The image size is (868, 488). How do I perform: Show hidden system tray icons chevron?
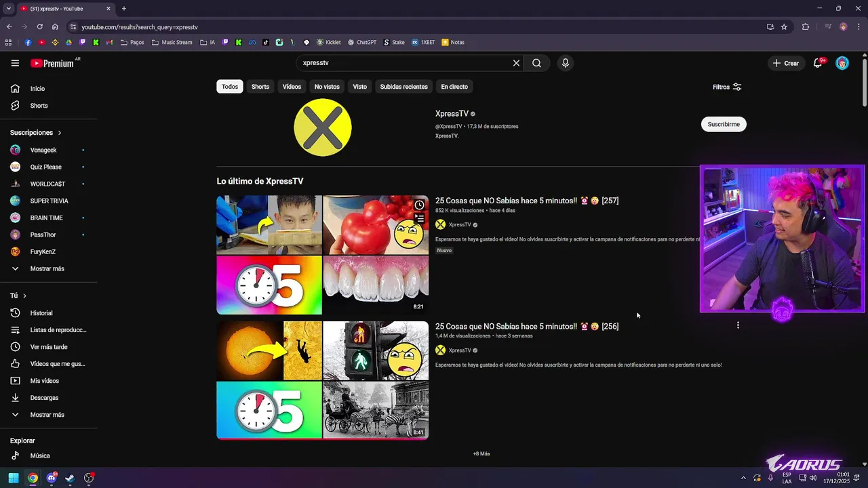pos(743,478)
